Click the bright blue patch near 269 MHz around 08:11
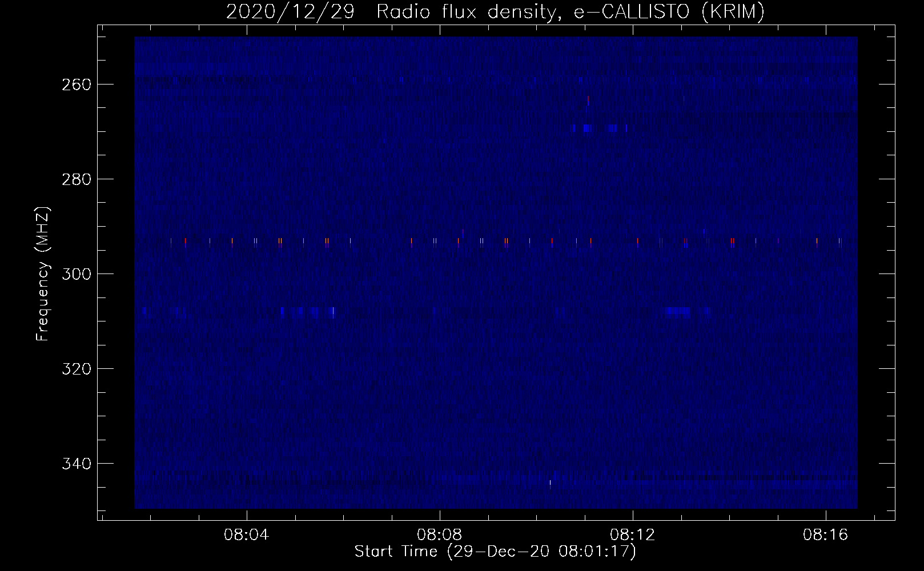 click(x=586, y=128)
